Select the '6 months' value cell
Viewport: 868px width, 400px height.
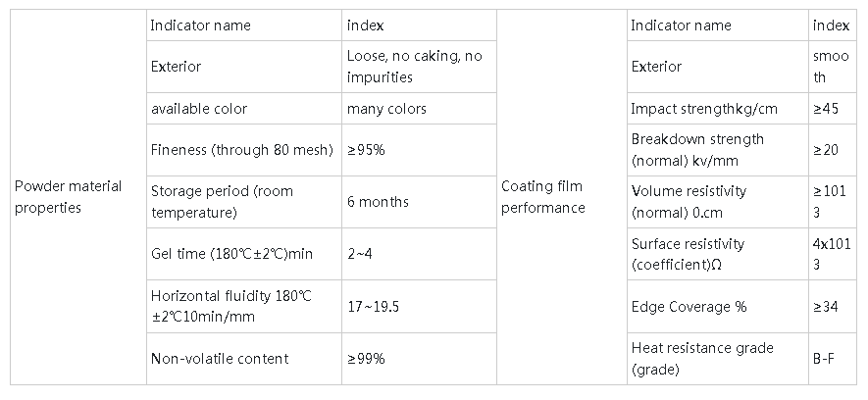(x=378, y=202)
